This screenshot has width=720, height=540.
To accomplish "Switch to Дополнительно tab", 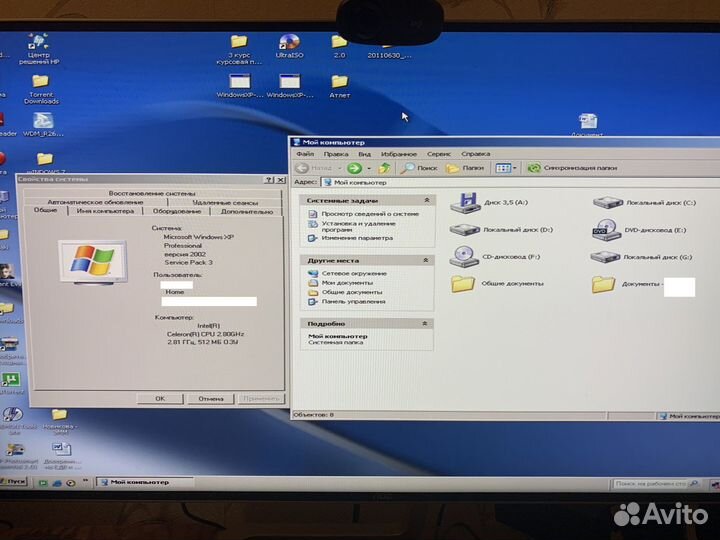I will tap(247, 211).
